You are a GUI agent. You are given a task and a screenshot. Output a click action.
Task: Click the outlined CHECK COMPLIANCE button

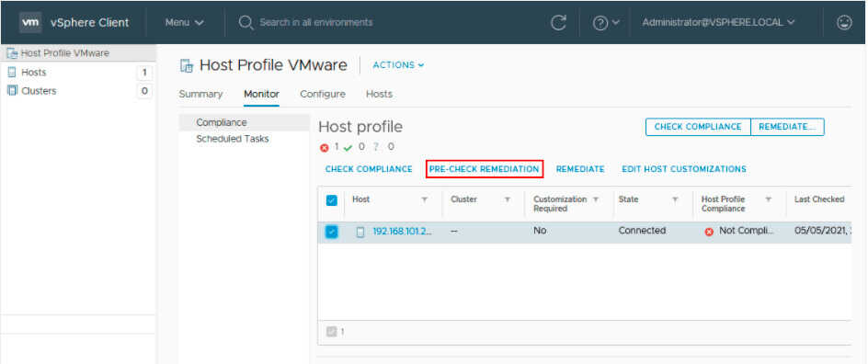click(x=698, y=127)
